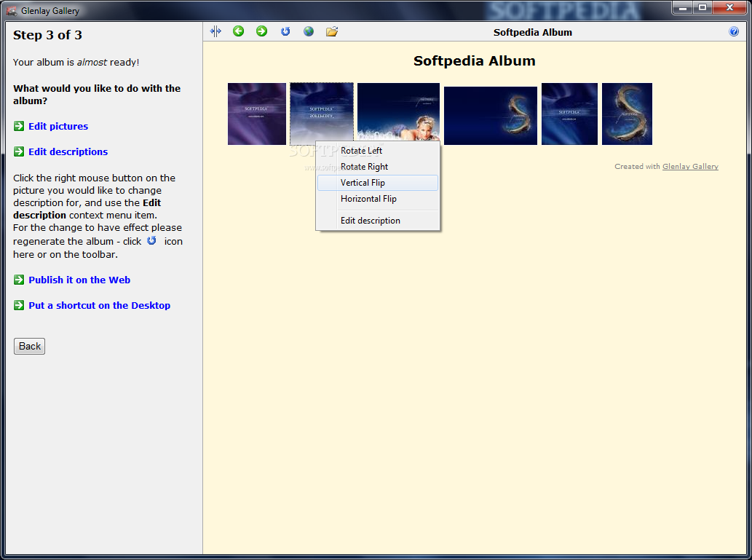Viewport: 752px width, 560px height.
Task: Click the Softpedia Album page heading
Action: pyautogui.click(x=475, y=61)
